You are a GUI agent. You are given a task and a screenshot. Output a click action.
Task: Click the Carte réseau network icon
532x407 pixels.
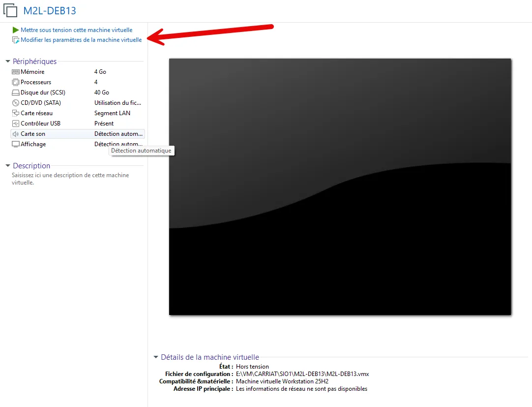(x=16, y=113)
